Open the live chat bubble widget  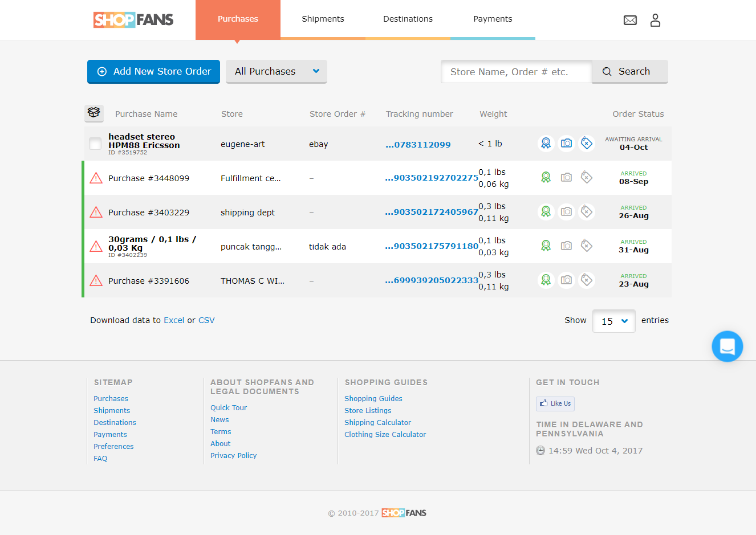pos(727,346)
